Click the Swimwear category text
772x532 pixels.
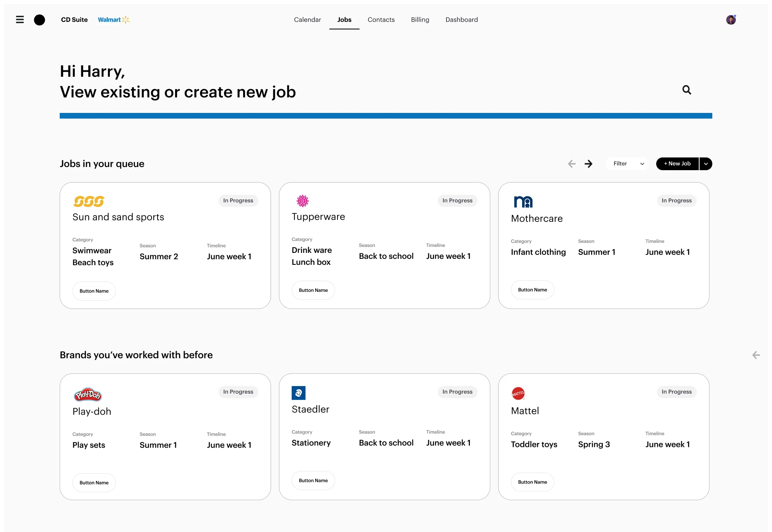(92, 250)
